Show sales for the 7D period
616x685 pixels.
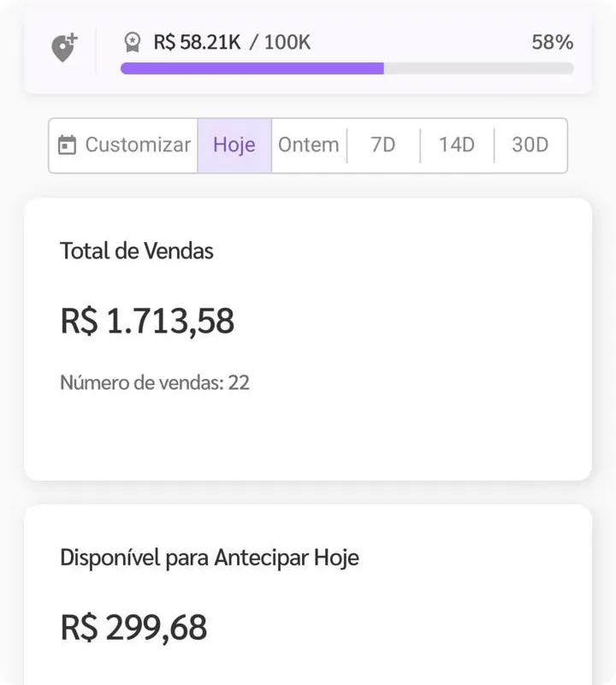[383, 145]
